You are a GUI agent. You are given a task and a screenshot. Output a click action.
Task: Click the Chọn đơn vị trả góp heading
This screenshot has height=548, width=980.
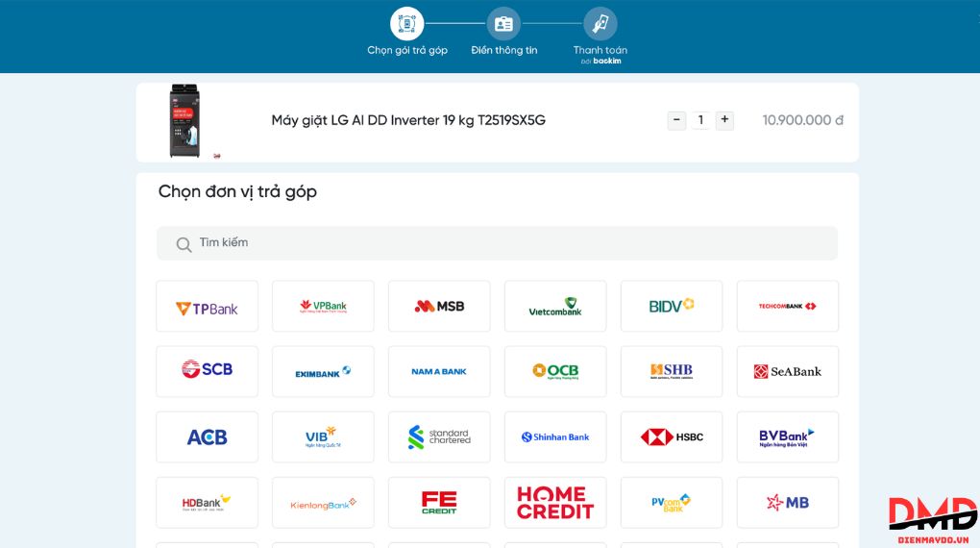click(x=237, y=191)
